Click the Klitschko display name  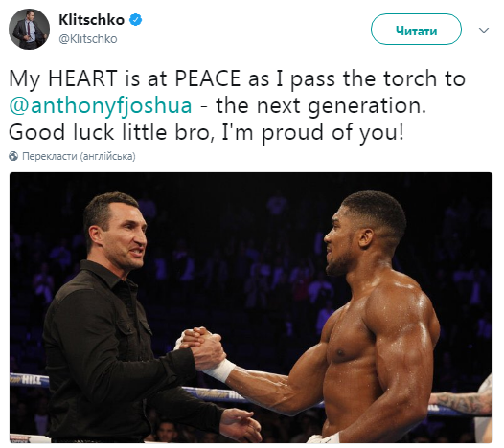(x=92, y=20)
